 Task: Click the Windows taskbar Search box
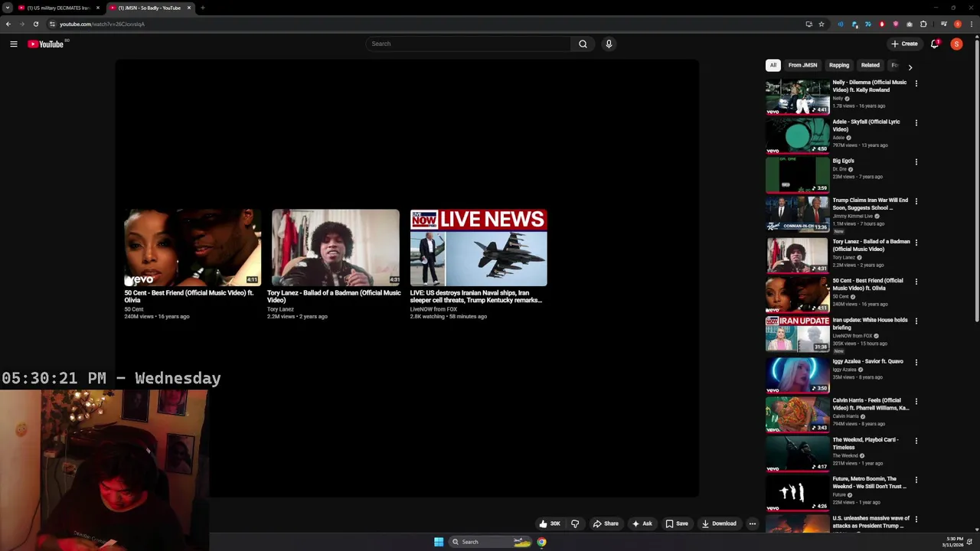click(x=491, y=542)
